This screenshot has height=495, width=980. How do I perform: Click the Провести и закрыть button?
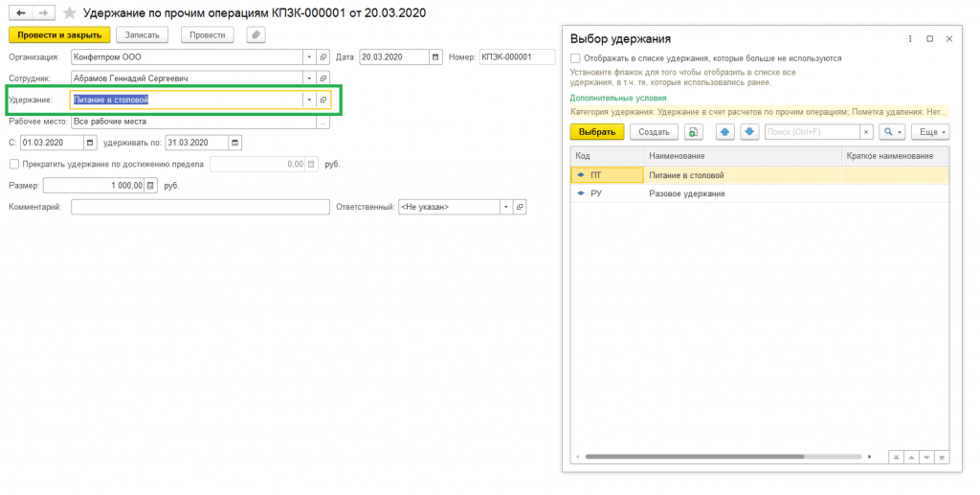59,34
